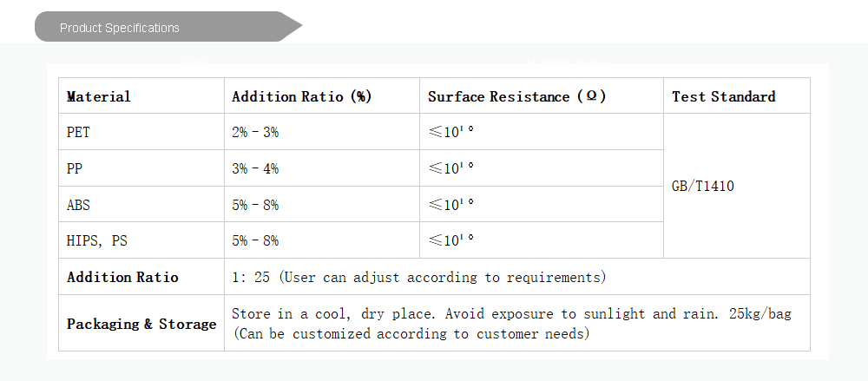868x381 pixels.
Task: Click the Product Specifications tab header
Action: pos(120,28)
